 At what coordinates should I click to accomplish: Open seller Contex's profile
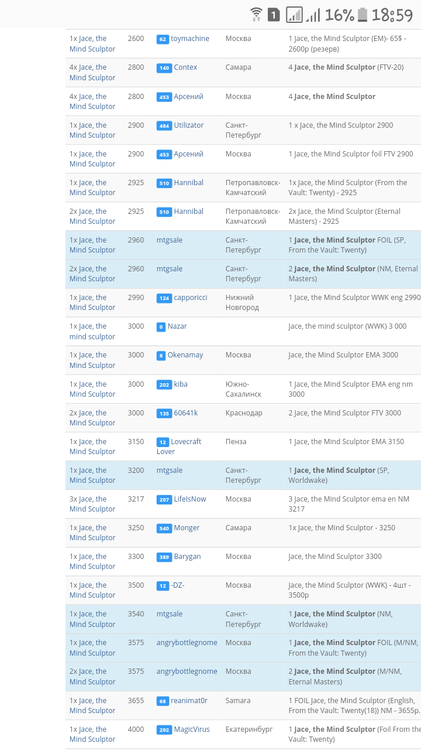tap(185, 67)
